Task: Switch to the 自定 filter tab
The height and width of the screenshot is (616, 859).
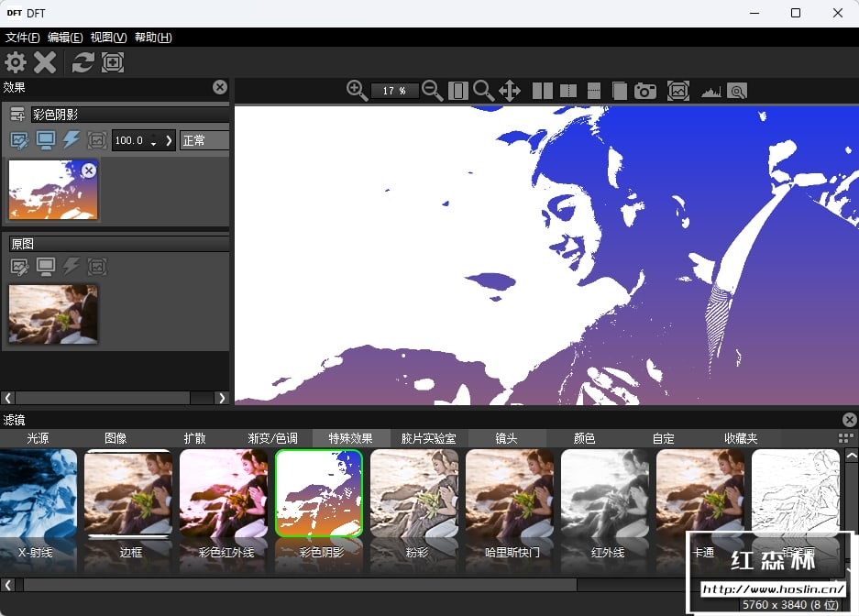Action: coord(663,438)
